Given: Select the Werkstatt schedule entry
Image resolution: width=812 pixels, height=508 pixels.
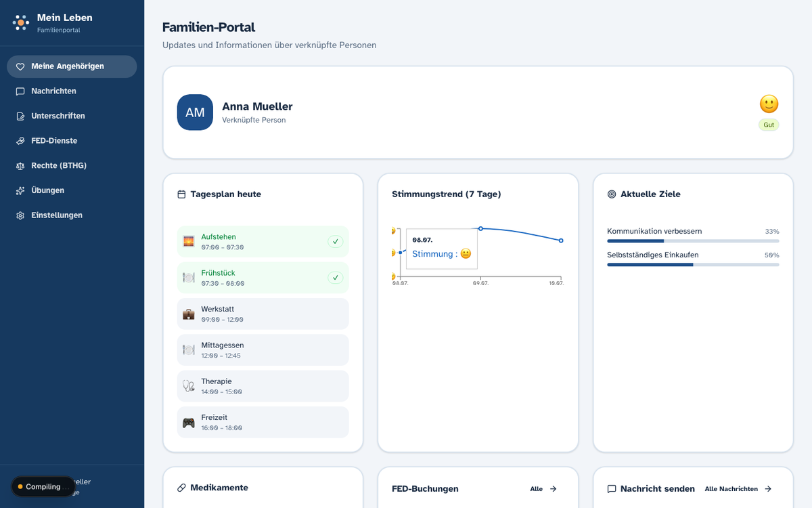Looking at the screenshot, I should (263, 314).
